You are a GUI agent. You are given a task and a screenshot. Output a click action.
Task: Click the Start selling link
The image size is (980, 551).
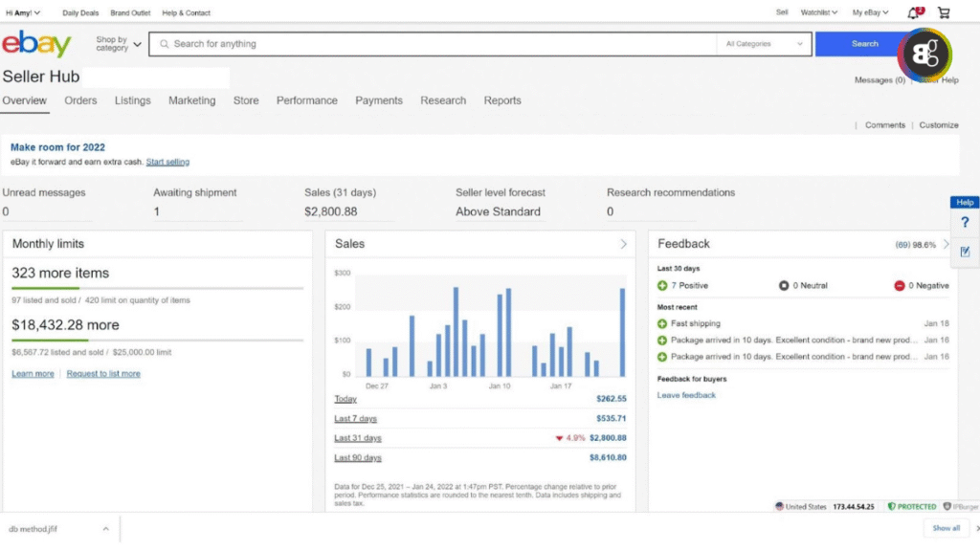click(x=168, y=161)
